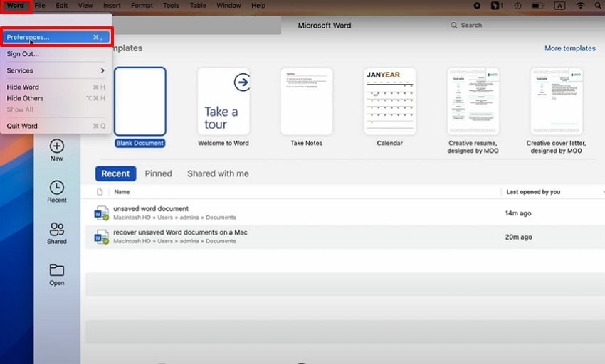The width and height of the screenshot is (605, 364).
Task: Open the Edit menu
Action: pyautogui.click(x=61, y=6)
